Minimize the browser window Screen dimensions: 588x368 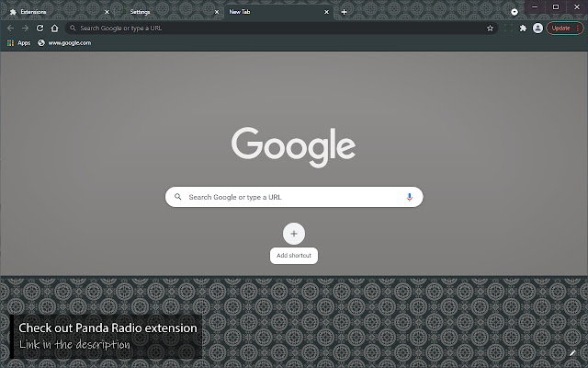(535, 6)
